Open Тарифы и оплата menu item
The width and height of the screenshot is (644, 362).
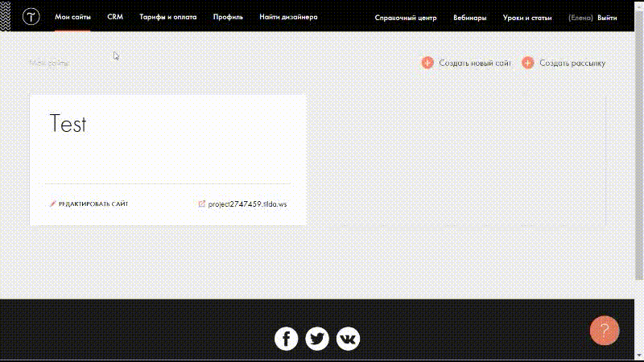(168, 17)
